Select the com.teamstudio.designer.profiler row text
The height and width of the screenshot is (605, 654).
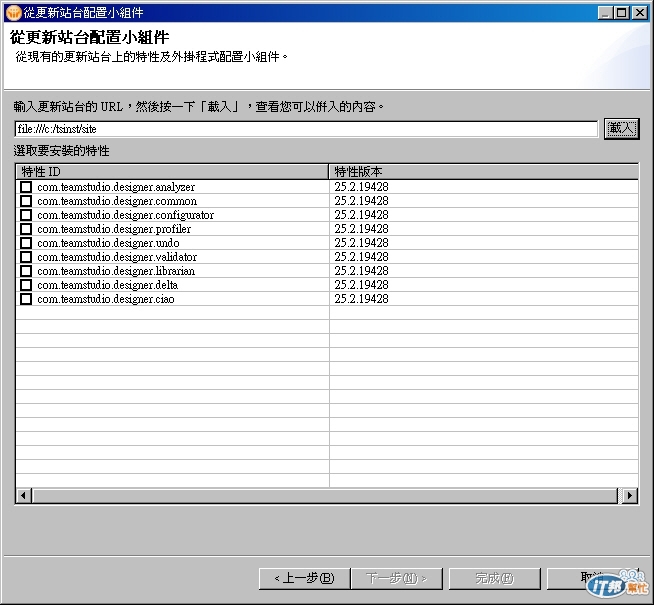click(114, 229)
